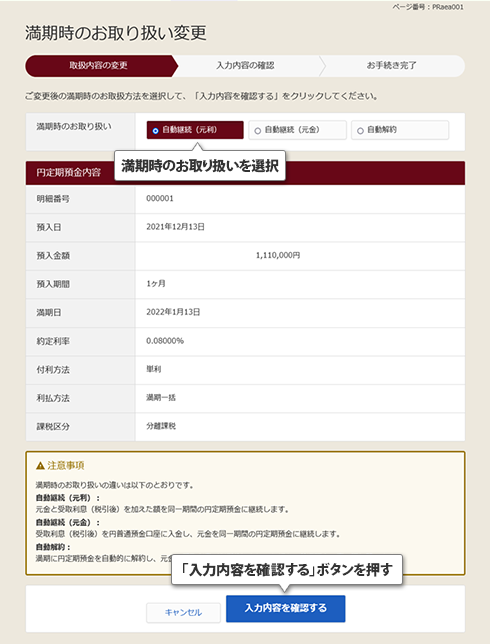Click the 満期時のお取り扱いを選択 tooltip callout
This screenshot has width=490, height=644.
click(200, 166)
